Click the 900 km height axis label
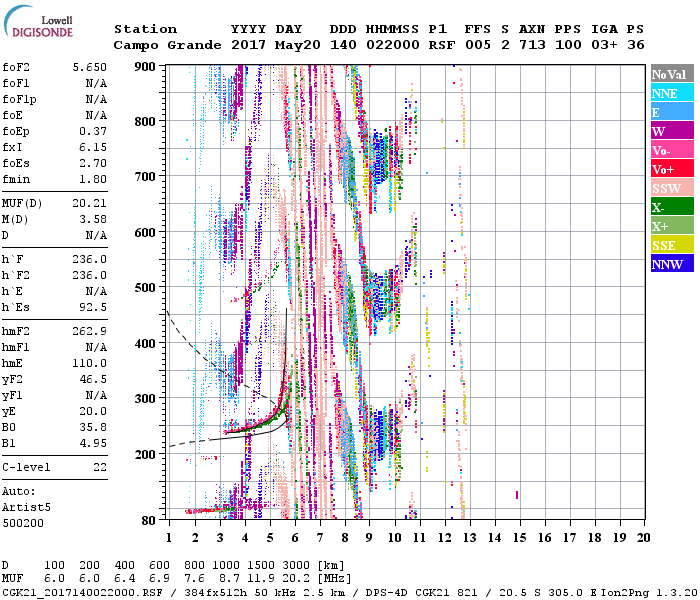 click(147, 66)
